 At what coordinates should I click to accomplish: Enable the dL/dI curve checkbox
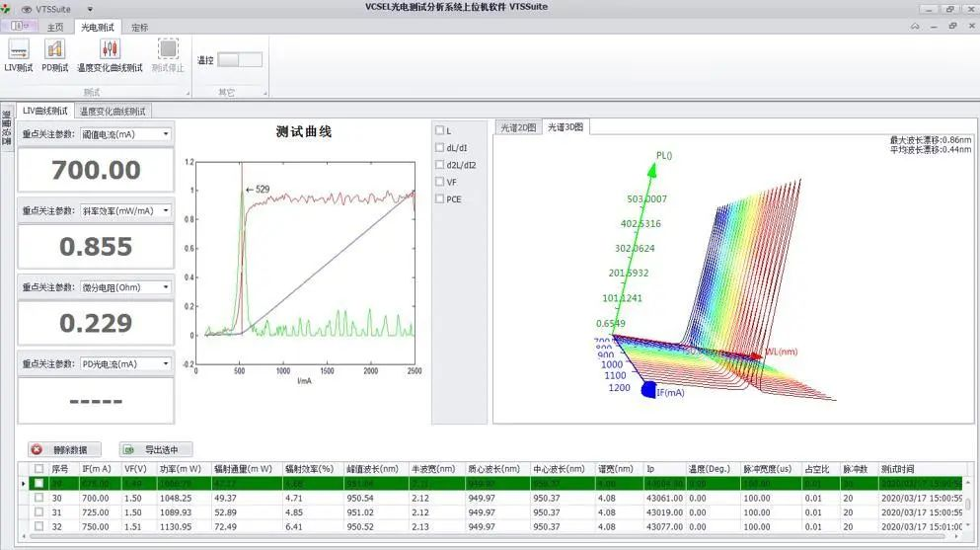[440, 148]
